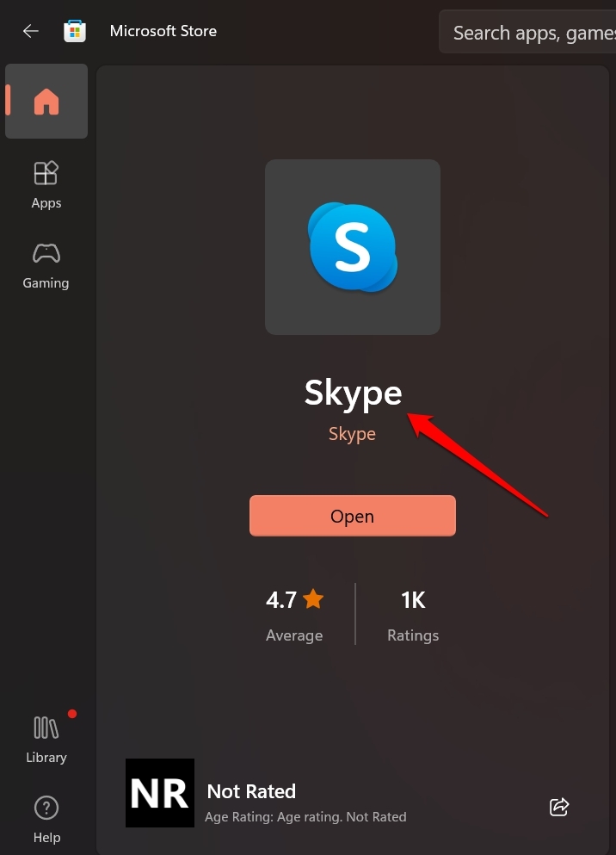Screen dimensions: 616x855
Task: Open the Apps section icon
Action: coord(46,173)
